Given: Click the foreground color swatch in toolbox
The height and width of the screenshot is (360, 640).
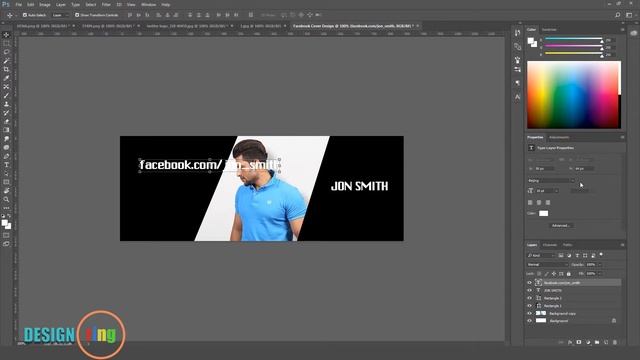Looking at the screenshot, I should pyautogui.click(x=4, y=223).
